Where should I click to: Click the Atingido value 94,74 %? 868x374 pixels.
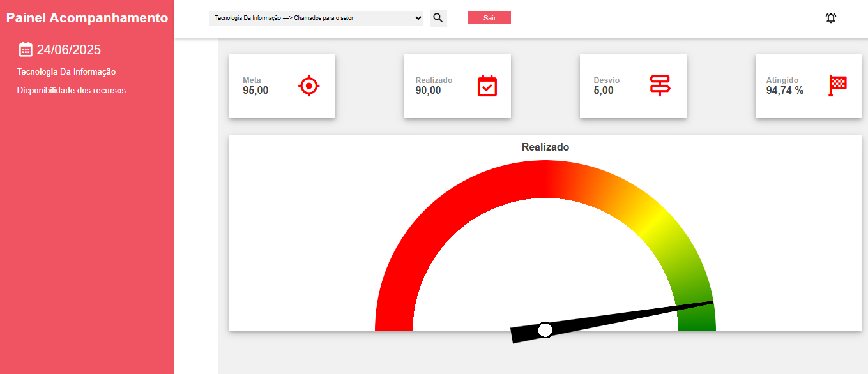(x=784, y=91)
